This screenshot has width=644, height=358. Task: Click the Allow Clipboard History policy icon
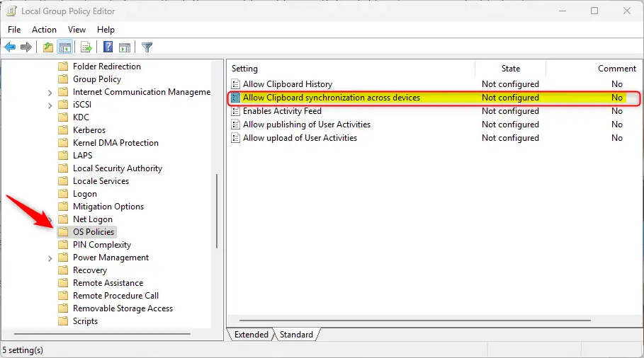tap(235, 84)
